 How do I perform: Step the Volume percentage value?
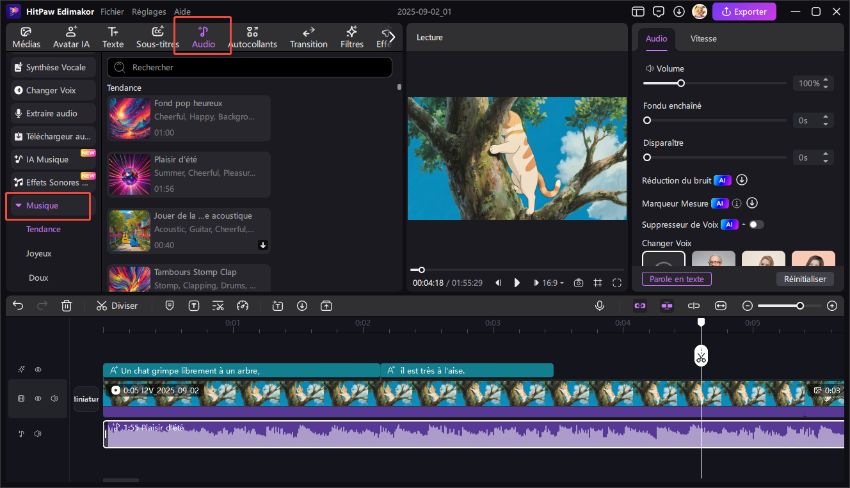[x=826, y=83]
